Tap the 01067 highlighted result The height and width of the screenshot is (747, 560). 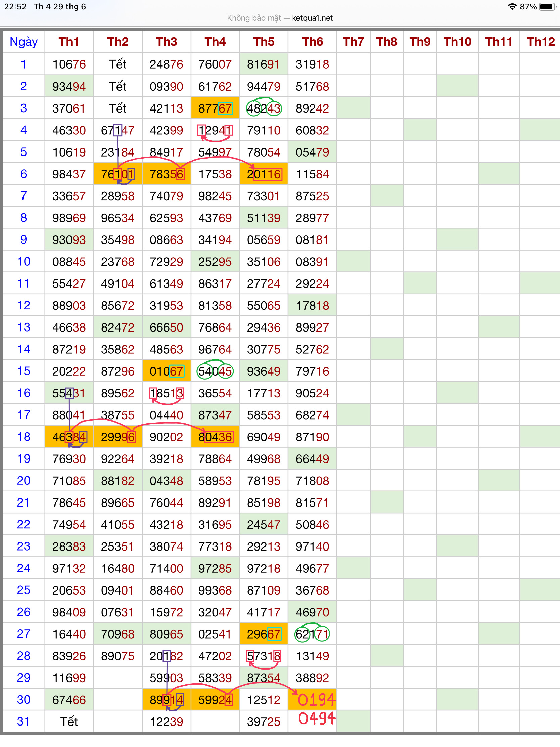point(167,371)
